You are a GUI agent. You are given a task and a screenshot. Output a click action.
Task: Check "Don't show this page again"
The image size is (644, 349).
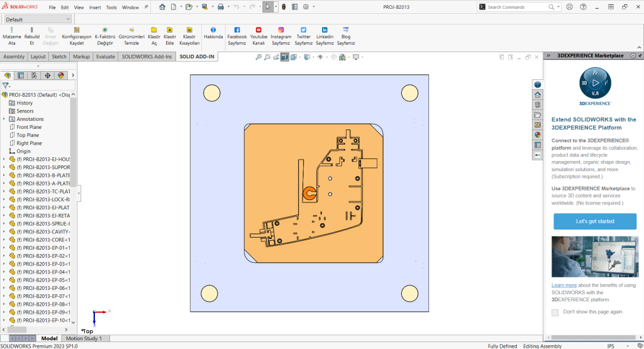[555, 313]
